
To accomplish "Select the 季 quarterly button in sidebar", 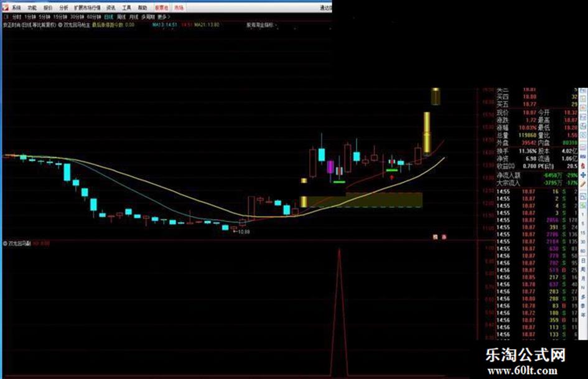I will (x=583, y=305).
